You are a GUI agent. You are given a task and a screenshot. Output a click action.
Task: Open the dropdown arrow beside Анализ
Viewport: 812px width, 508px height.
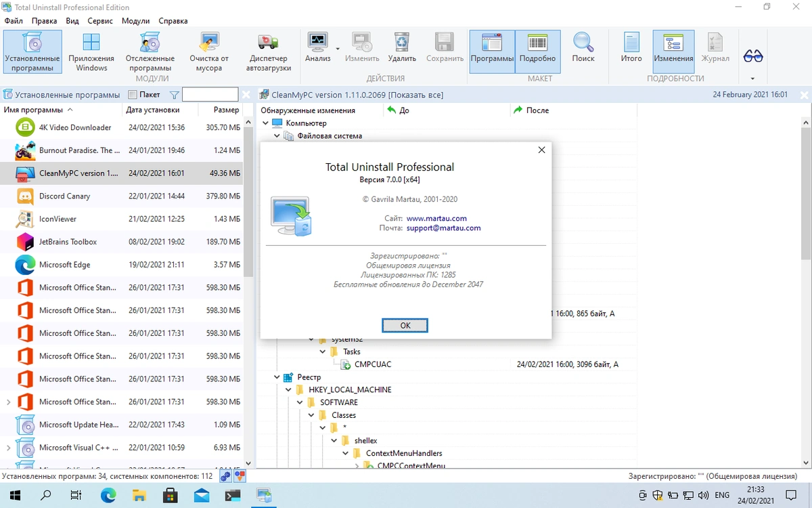coord(338,49)
